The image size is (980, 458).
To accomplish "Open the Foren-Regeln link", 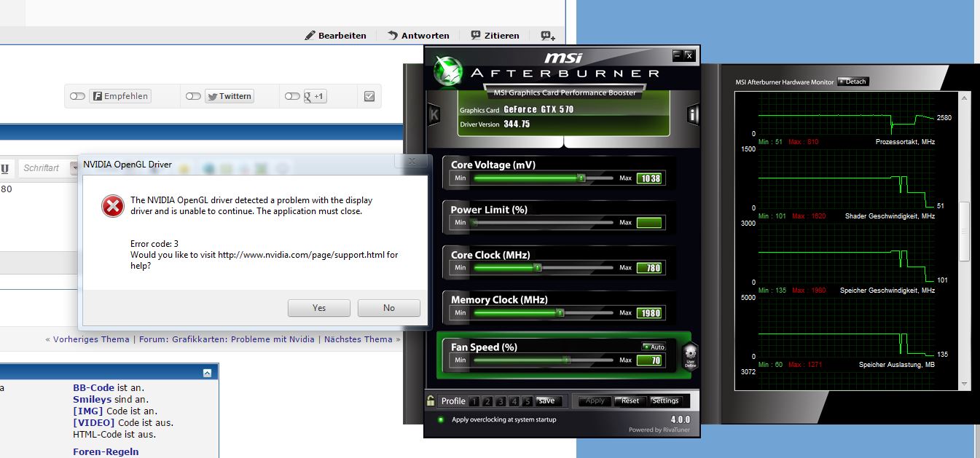I will [106, 452].
